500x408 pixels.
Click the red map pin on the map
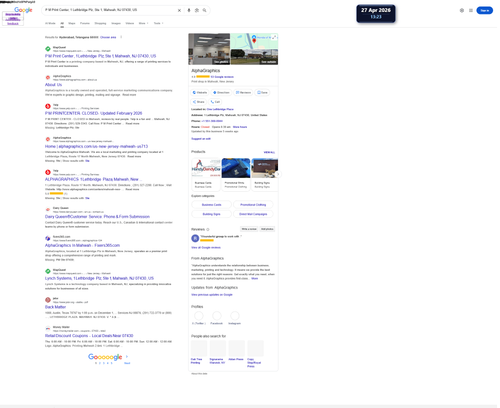click(x=254, y=41)
